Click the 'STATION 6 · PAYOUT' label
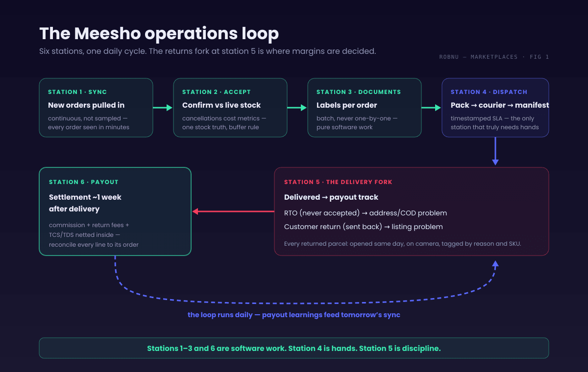Screen dimensions: 588x372 [x=84, y=182]
